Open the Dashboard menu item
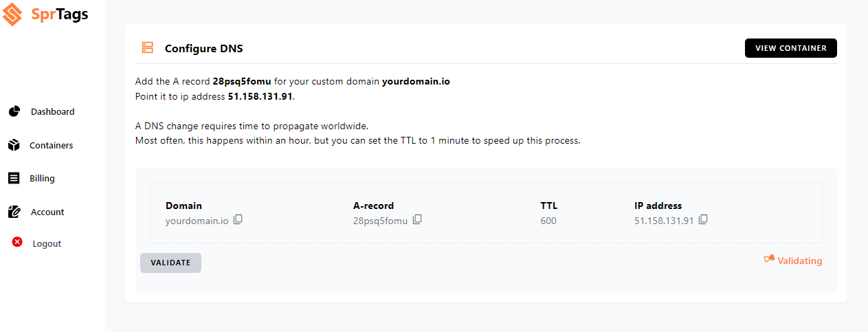The height and width of the screenshot is (332, 868). point(52,112)
